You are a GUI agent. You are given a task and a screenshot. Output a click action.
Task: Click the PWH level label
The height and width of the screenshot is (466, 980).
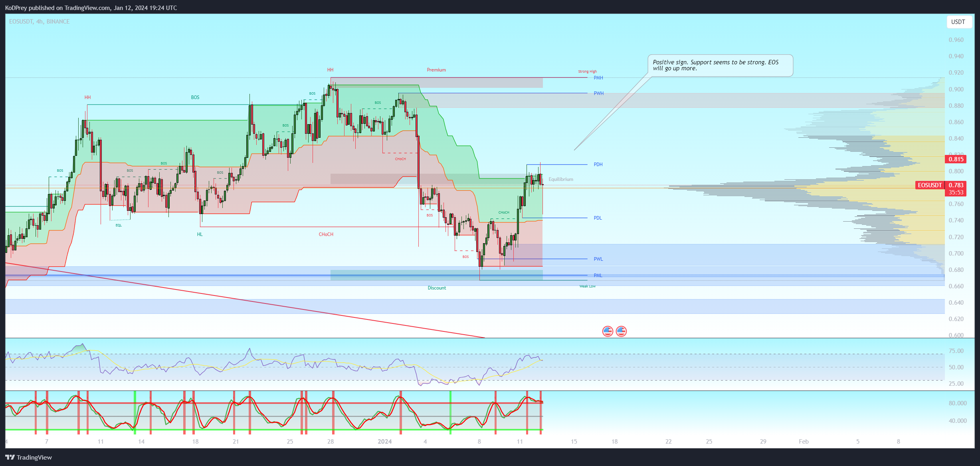click(x=598, y=93)
